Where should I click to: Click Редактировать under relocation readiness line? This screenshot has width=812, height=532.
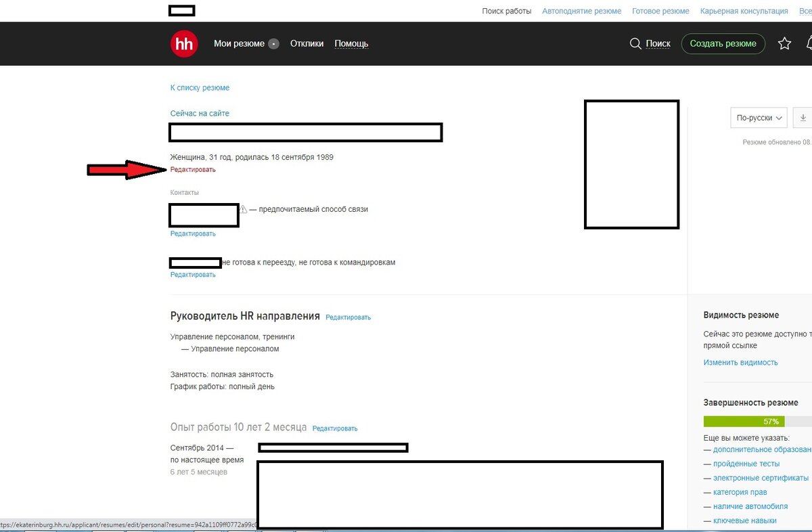tap(193, 275)
